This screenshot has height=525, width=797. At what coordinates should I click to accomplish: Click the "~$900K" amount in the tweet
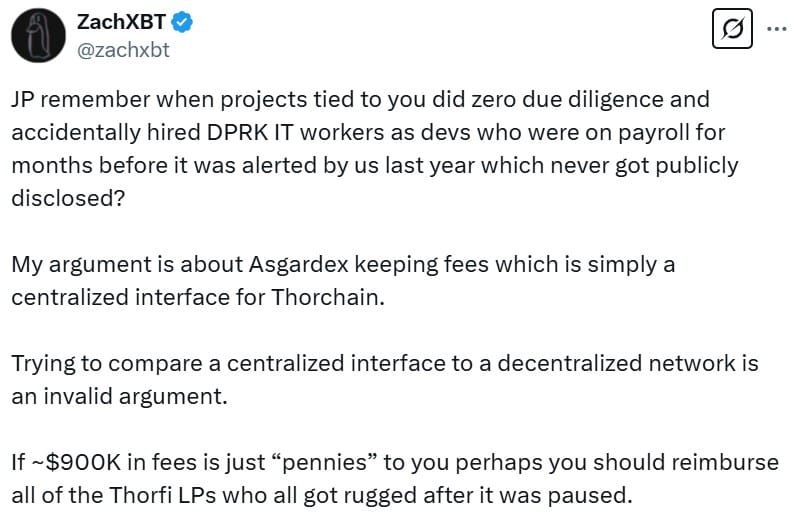click(x=76, y=461)
